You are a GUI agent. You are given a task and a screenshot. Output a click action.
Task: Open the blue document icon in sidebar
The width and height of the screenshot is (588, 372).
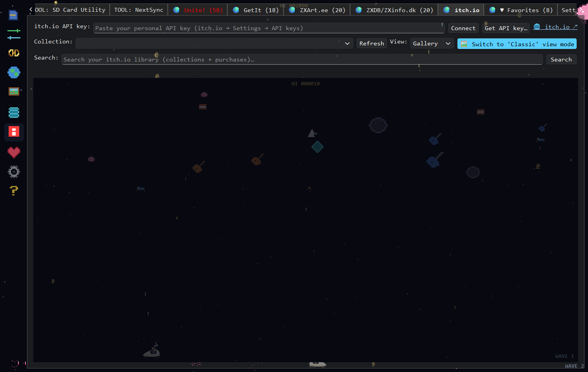(x=13, y=15)
